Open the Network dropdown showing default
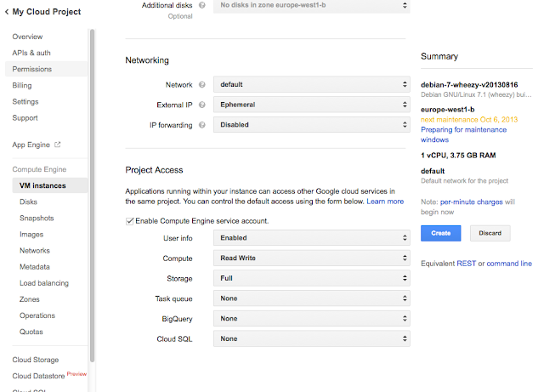 312,84
